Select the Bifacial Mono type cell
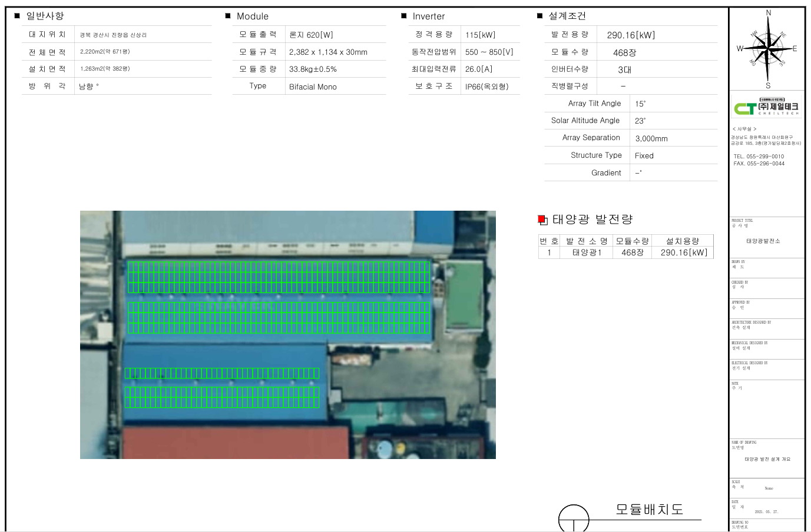The image size is (811, 532). tap(313, 87)
